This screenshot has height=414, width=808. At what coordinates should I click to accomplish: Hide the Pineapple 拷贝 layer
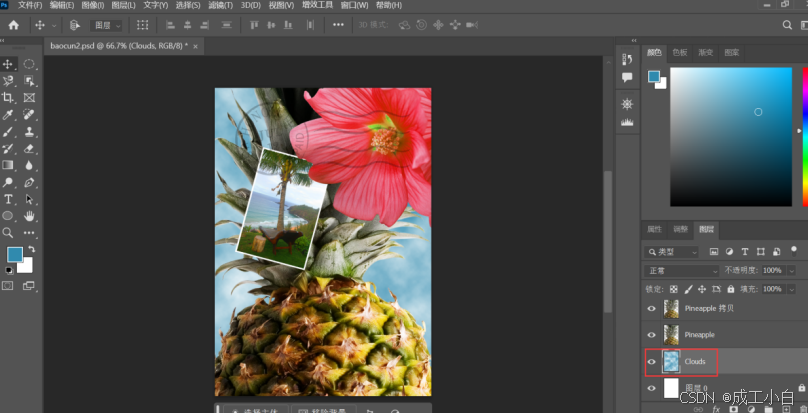651,308
